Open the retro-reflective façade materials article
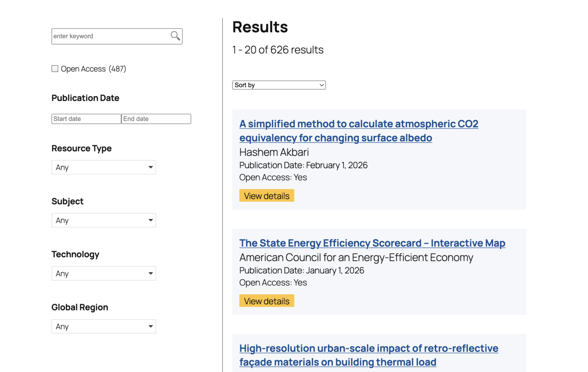Viewport: 588px width, 372px height. [369, 355]
